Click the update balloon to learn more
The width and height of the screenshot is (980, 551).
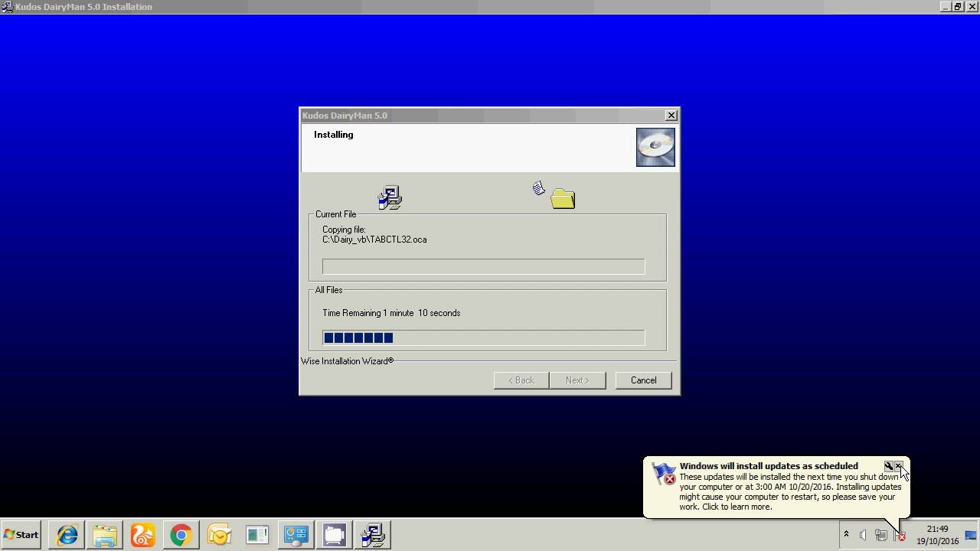tap(790, 491)
